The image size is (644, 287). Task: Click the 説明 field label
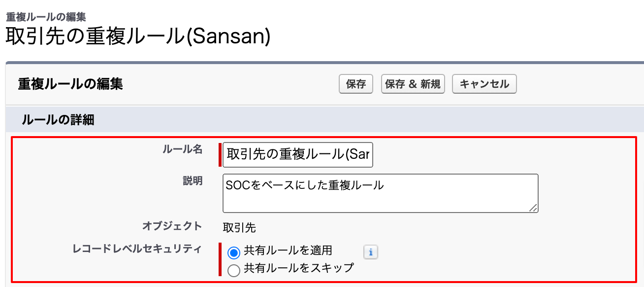(193, 181)
